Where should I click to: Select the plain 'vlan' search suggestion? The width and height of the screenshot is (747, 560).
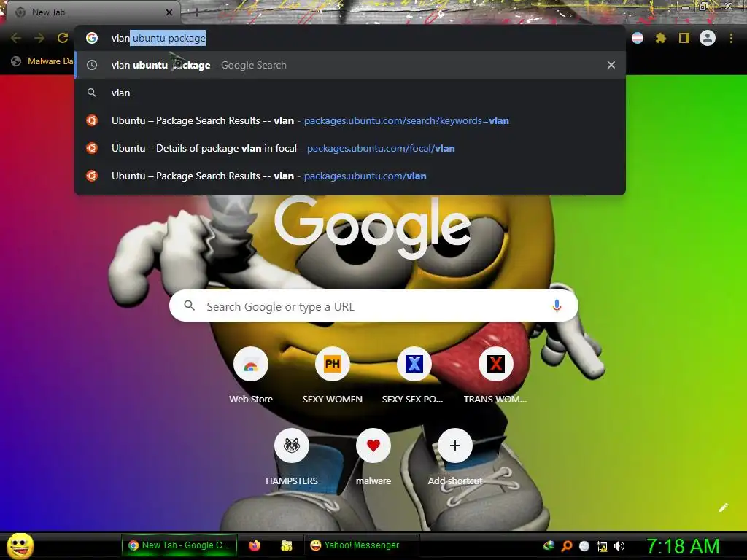[x=349, y=93]
